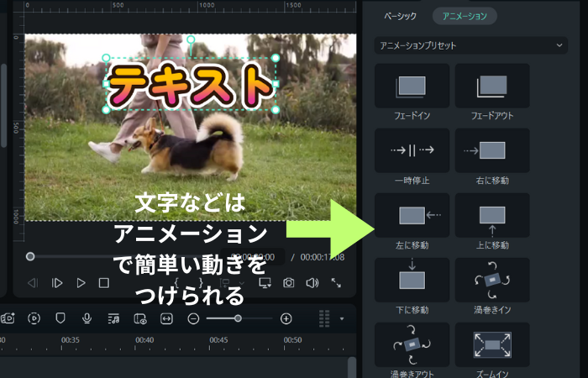Choose the 左に移動 move-left preset
Viewport: 588px width, 378px height.
412,215
